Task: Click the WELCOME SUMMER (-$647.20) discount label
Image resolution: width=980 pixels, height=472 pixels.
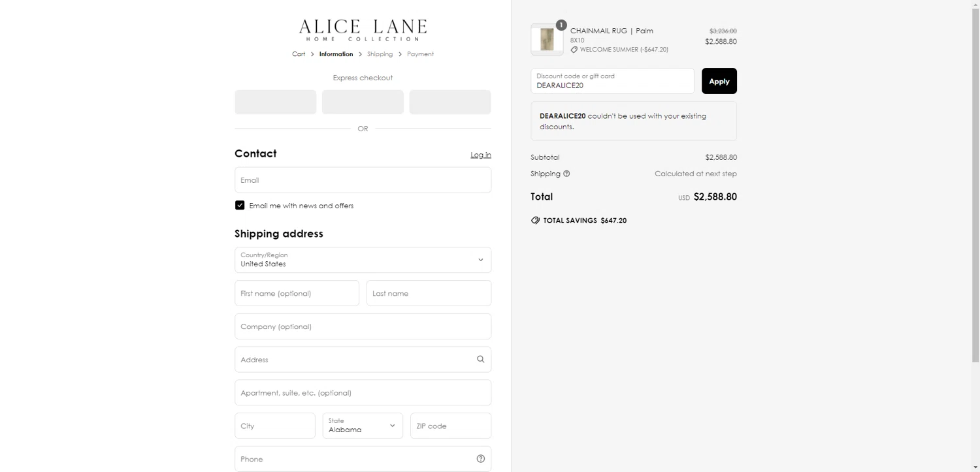Action: pyautogui.click(x=624, y=50)
